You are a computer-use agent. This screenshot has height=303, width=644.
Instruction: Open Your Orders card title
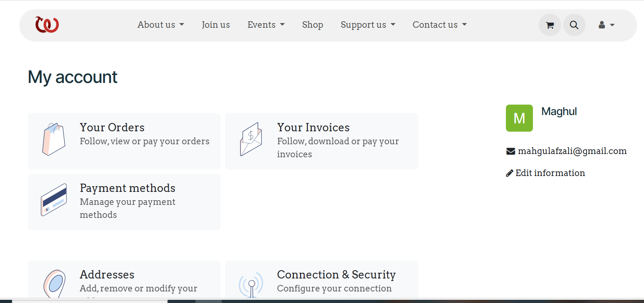112,127
